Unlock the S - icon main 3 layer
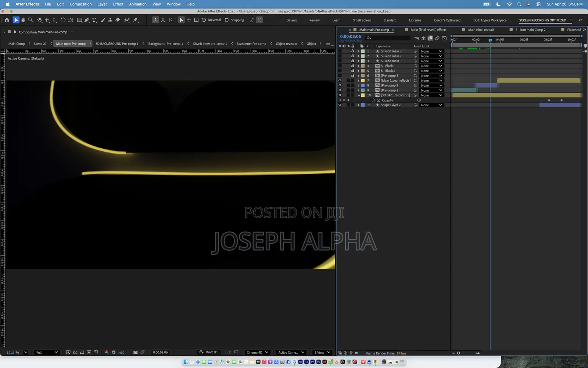Viewport: 588px width, 368px height. click(353, 51)
